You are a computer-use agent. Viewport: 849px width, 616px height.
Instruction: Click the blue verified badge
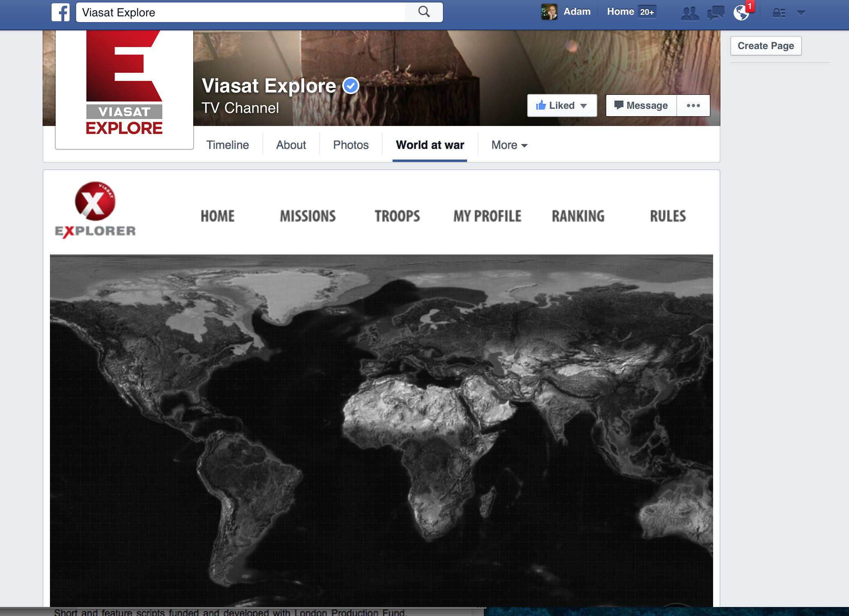point(351,85)
